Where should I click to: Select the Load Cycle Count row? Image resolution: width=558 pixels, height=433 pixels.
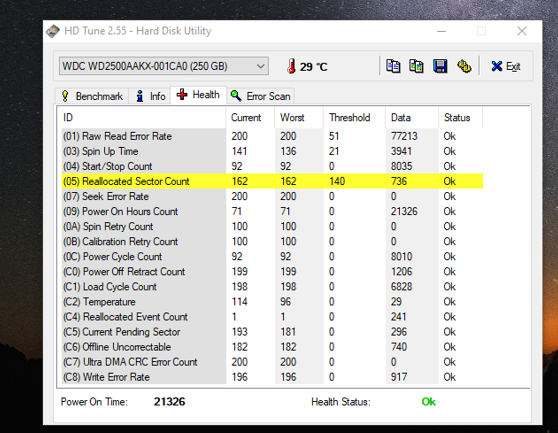pos(272,287)
